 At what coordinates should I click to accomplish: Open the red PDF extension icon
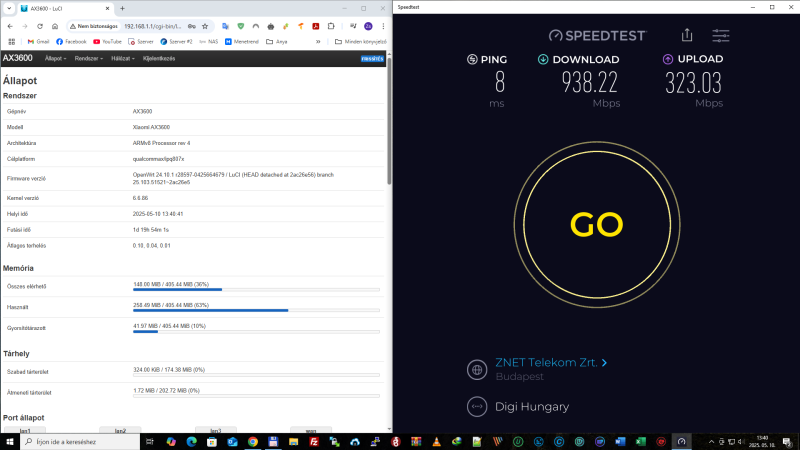(316, 27)
